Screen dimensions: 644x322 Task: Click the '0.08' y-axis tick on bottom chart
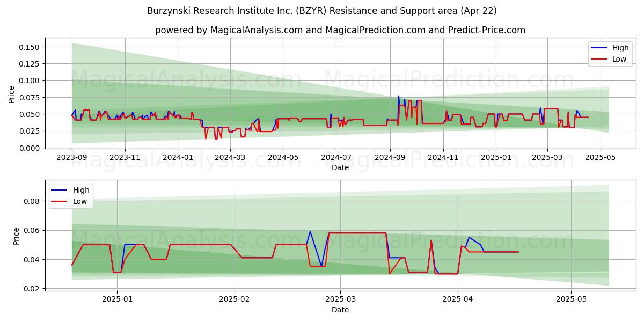pos(32,201)
